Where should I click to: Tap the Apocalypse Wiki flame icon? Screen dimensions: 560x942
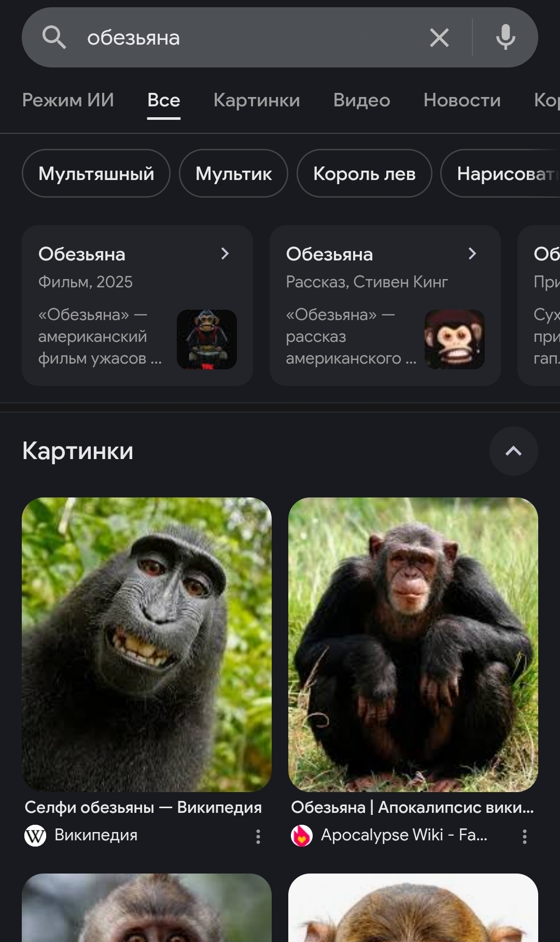[302, 836]
